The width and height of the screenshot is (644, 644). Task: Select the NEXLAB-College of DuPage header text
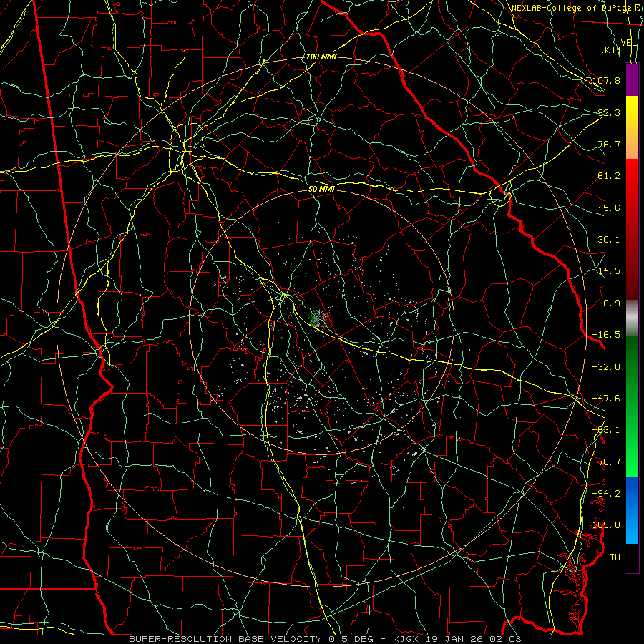click(x=573, y=8)
